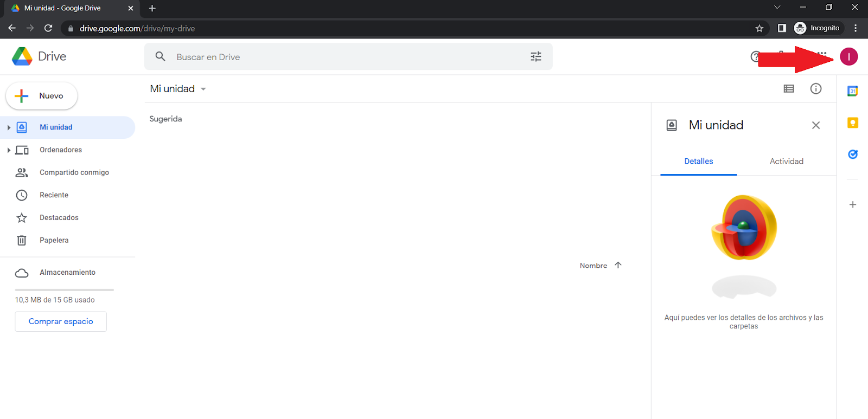Click the details placeholder illustration

(744, 247)
